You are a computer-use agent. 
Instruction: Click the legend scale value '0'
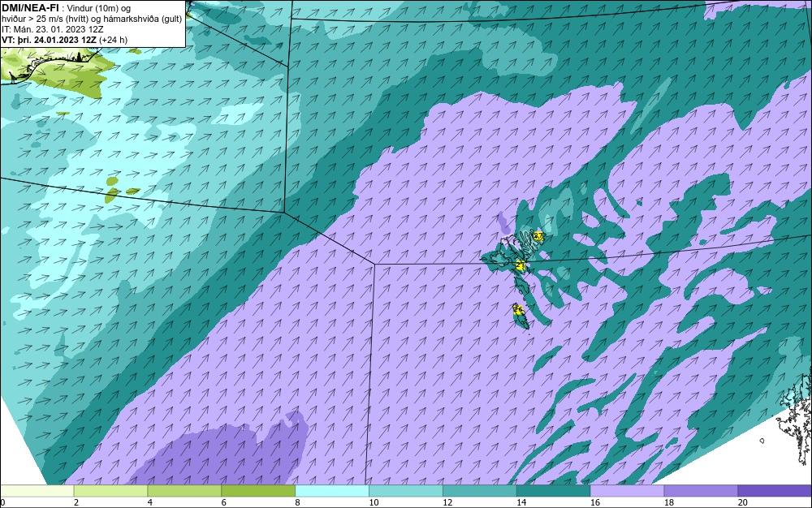click(x=2, y=502)
